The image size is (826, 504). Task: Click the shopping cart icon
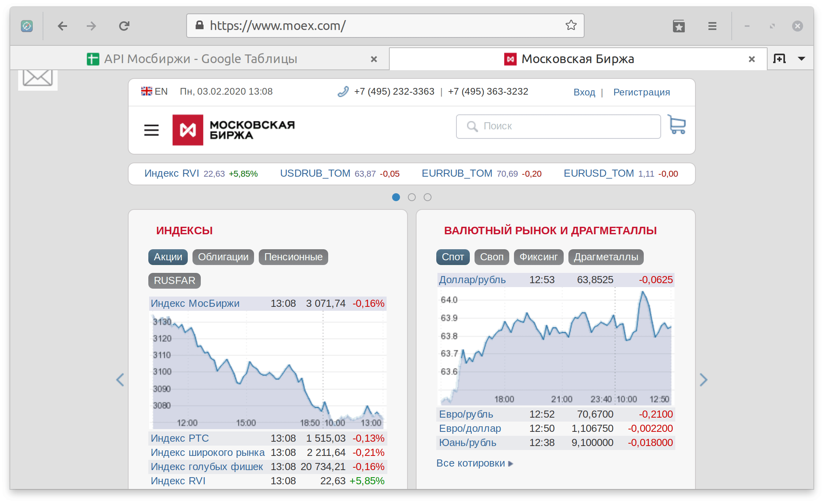[x=677, y=125]
